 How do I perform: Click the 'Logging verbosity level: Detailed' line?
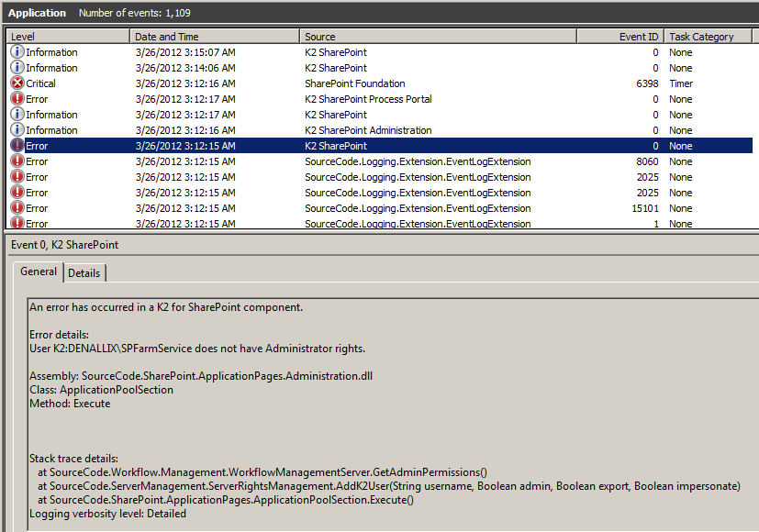(x=107, y=514)
